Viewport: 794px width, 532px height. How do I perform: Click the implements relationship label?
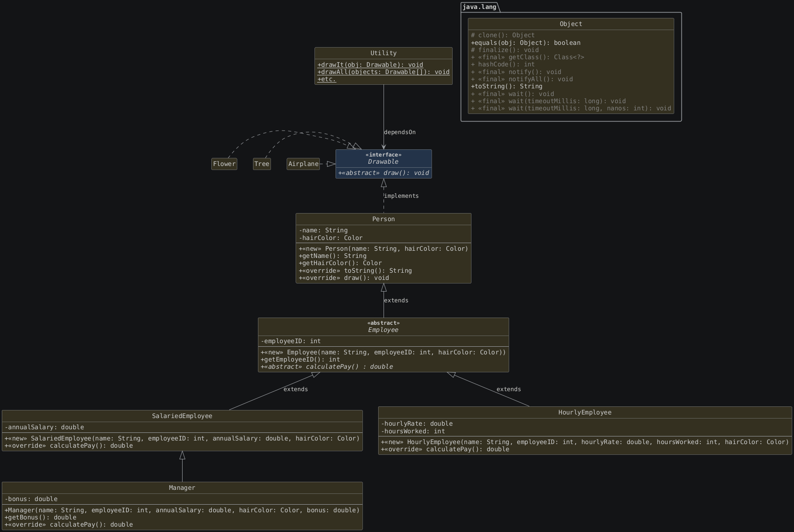(x=401, y=196)
